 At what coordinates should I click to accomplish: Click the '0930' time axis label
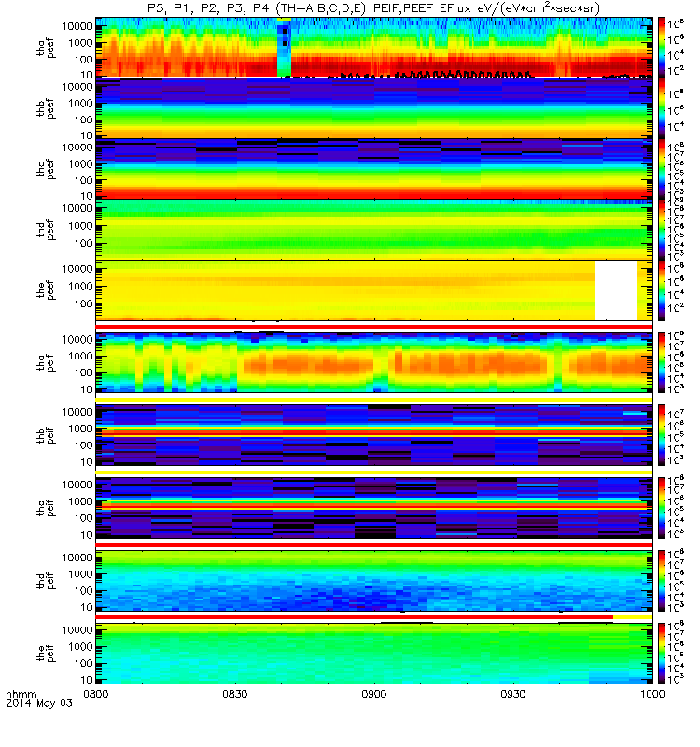tap(512, 694)
